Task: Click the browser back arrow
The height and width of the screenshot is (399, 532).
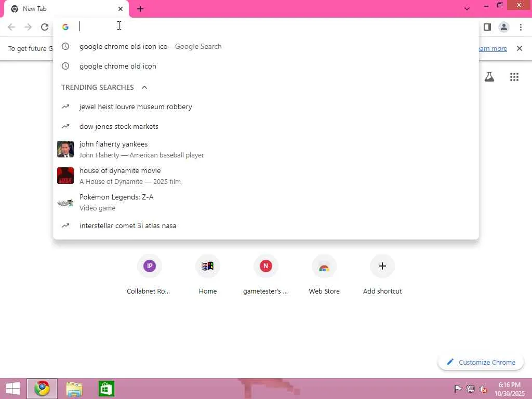Action: click(11, 27)
